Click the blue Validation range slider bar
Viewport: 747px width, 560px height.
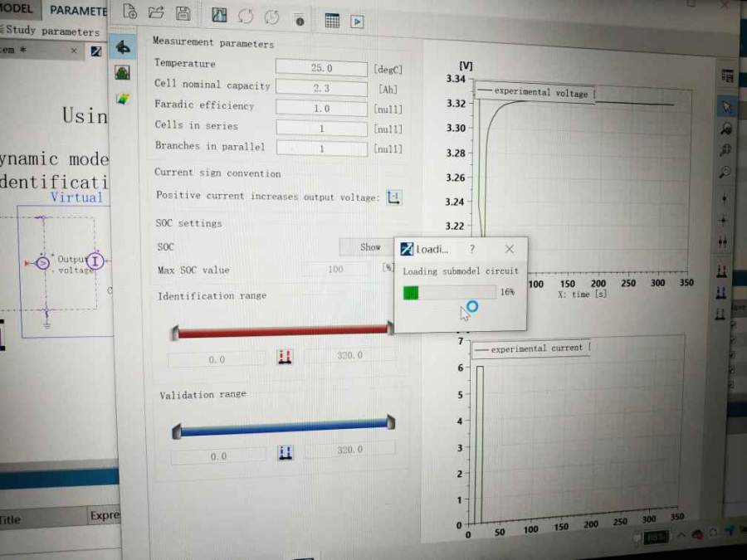(282, 429)
